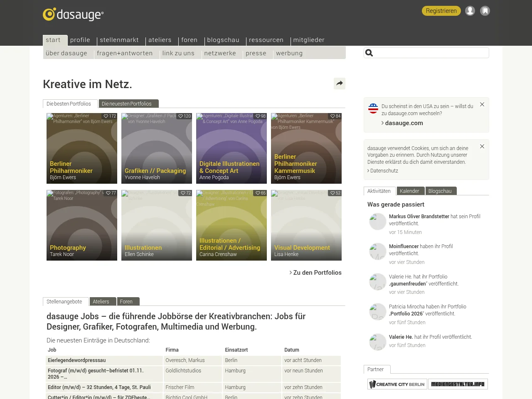
Task: Like Digitale Illustrationen portfolio (98)
Action: pos(261,116)
